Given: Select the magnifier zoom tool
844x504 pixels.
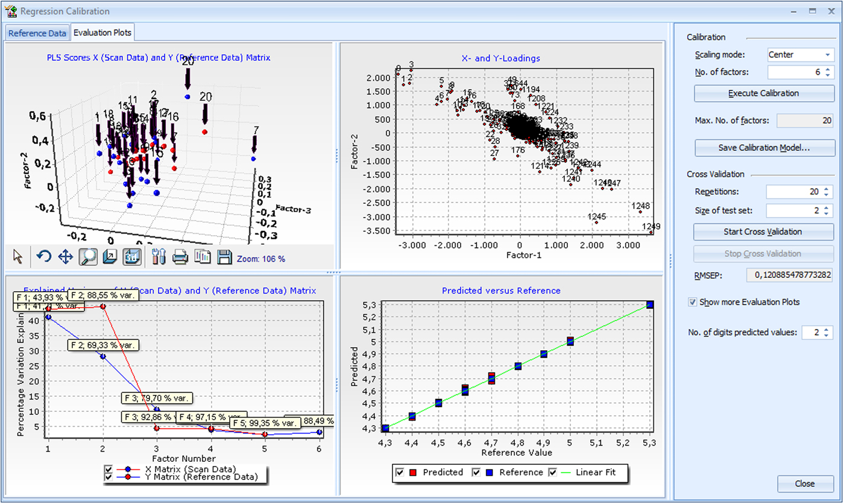Looking at the screenshot, I should pyautogui.click(x=88, y=257).
